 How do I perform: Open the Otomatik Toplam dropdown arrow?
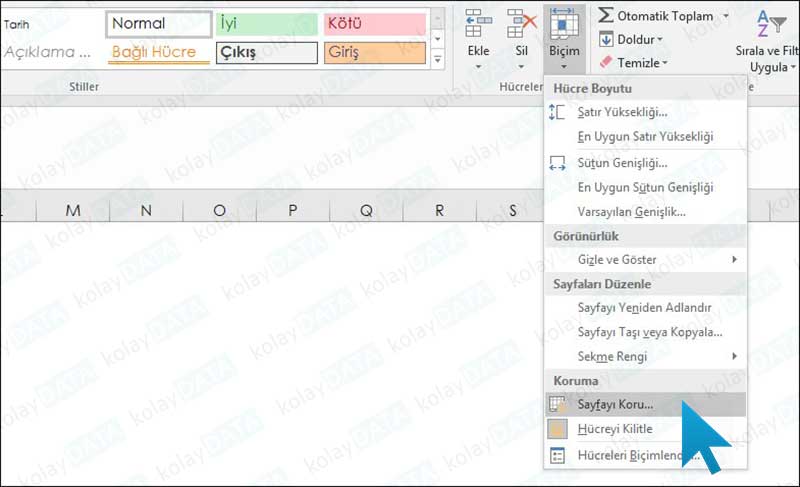[x=726, y=16]
